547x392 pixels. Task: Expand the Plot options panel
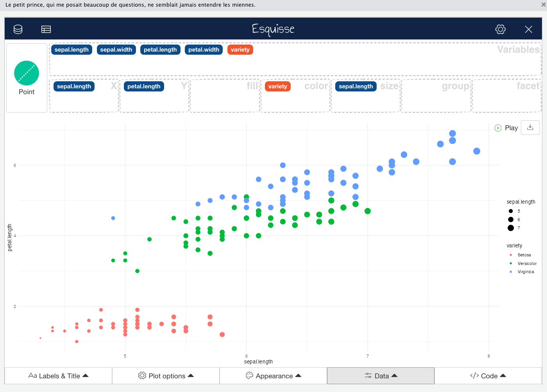(x=166, y=376)
